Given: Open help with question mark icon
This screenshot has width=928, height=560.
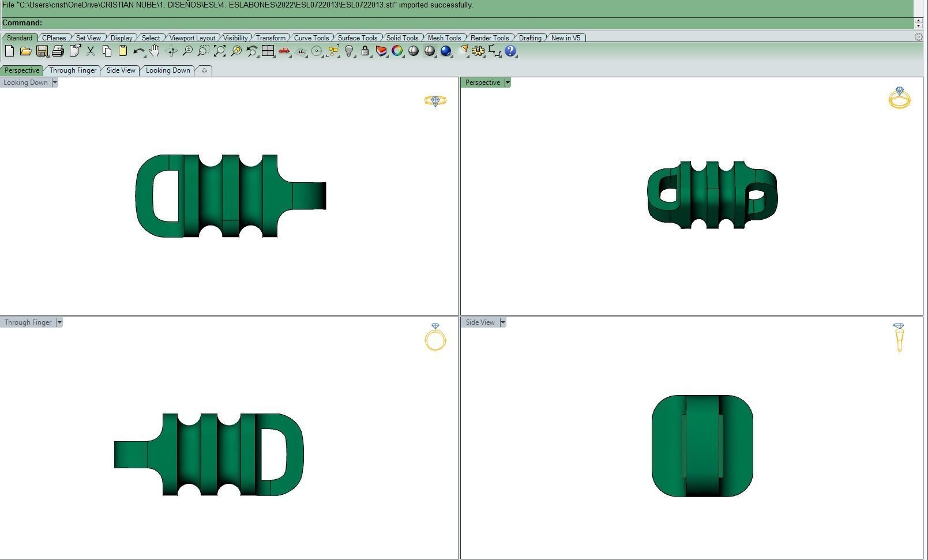Looking at the screenshot, I should tap(510, 51).
